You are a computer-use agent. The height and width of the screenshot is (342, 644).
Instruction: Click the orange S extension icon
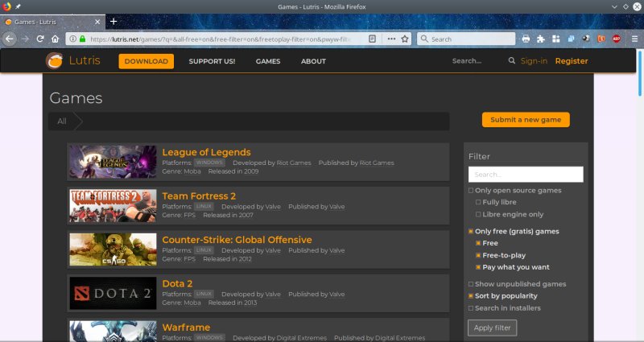coord(601,39)
